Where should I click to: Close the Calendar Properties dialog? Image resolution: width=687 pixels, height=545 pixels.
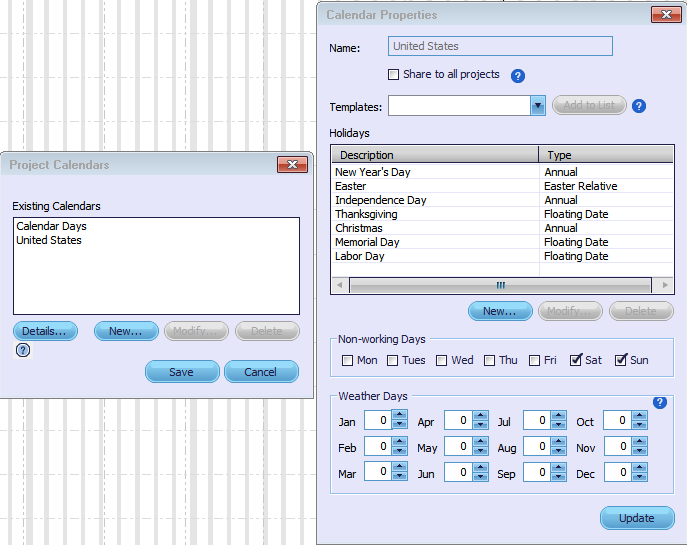click(666, 14)
